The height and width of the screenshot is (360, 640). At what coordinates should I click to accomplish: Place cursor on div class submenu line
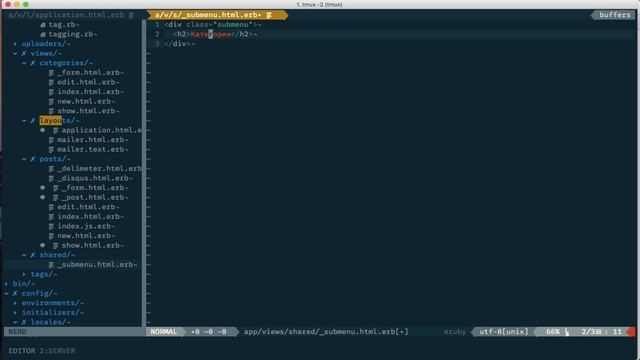(x=212, y=24)
